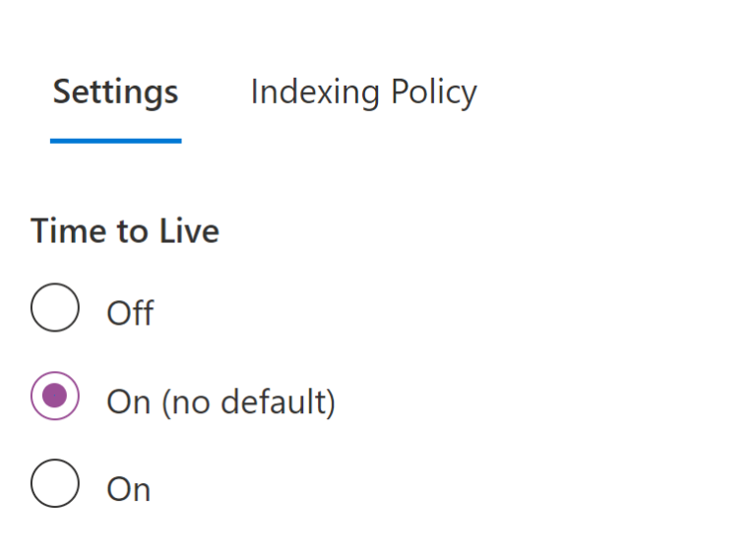
Task: Open the Settings tab
Action: [115, 92]
